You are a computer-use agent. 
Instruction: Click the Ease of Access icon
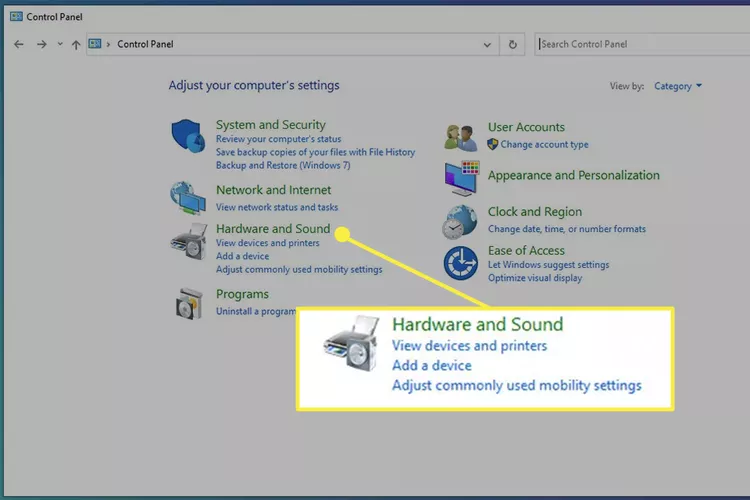click(460, 263)
